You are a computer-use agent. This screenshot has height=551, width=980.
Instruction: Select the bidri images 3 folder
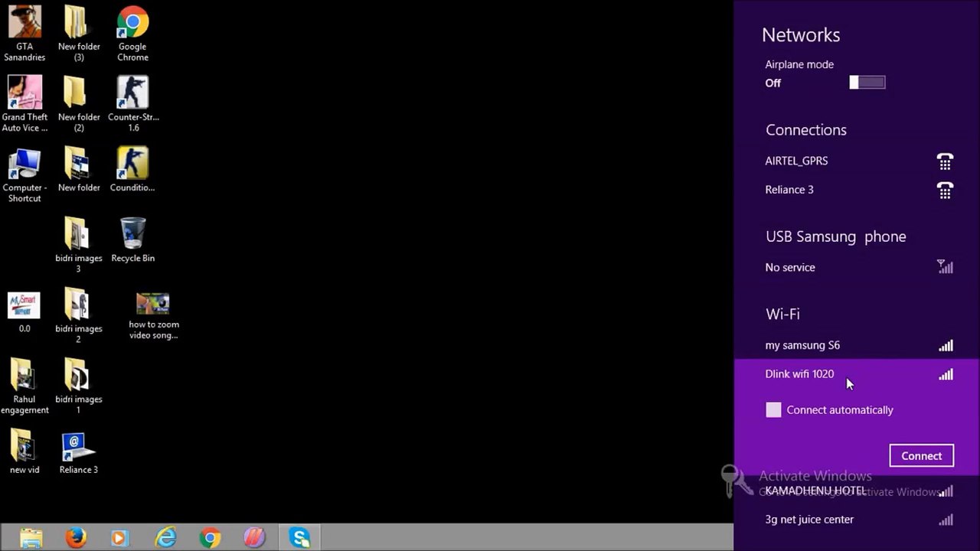(x=78, y=245)
